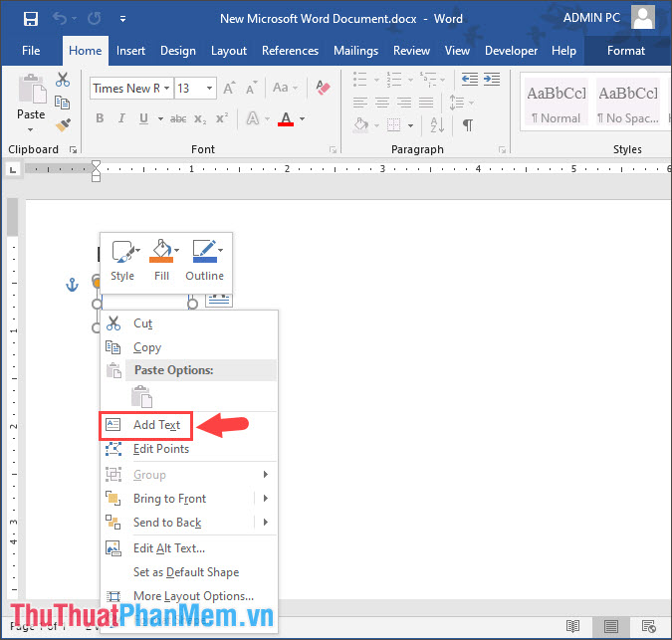The width and height of the screenshot is (672, 640).
Task: Click the Borders icon in Paragraph group
Action: click(x=394, y=125)
